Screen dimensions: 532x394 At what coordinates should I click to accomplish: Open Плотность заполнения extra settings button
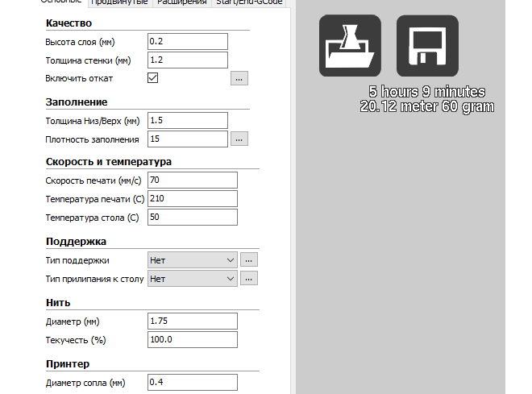click(x=239, y=139)
